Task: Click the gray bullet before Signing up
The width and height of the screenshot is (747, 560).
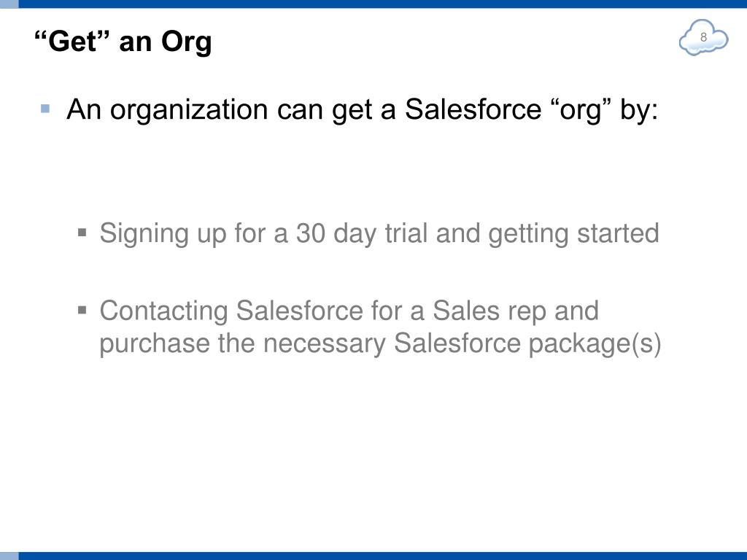Action: (x=82, y=233)
